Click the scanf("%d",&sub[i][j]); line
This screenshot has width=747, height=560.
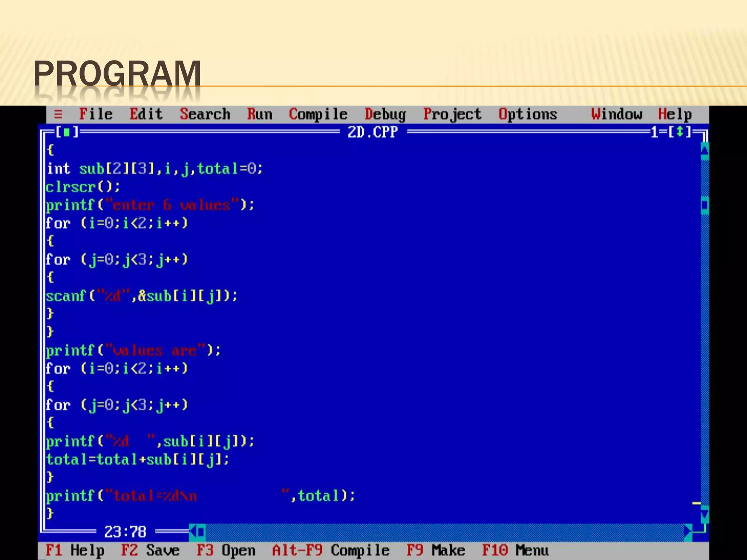[142, 296]
